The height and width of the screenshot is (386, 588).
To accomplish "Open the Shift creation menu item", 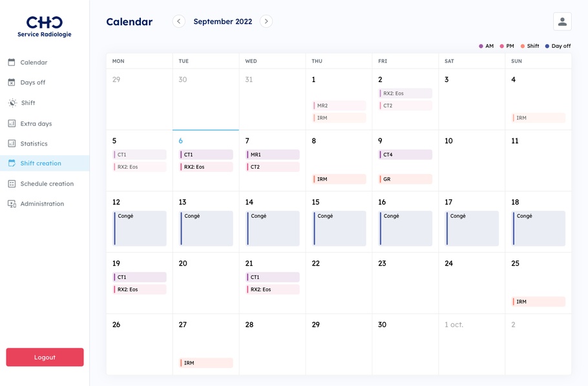I will pyautogui.click(x=41, y=164).
